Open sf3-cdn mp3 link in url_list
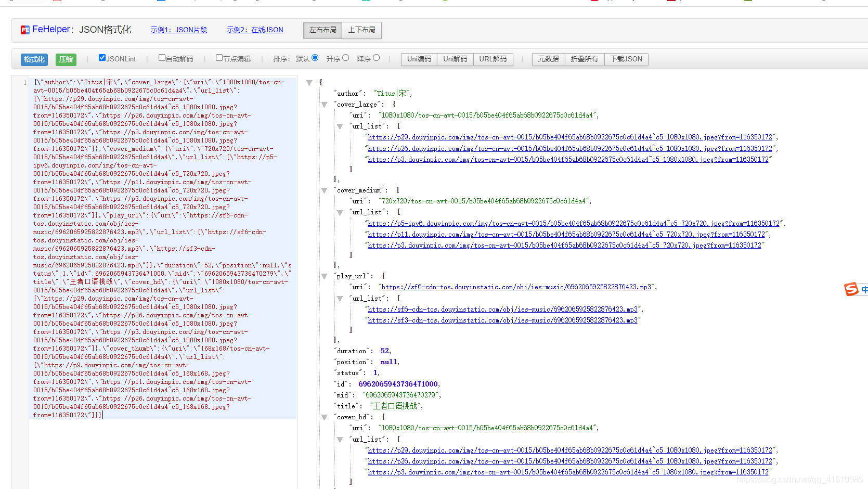The height and width of the screenshot is (489, 868). click(502, 320)
